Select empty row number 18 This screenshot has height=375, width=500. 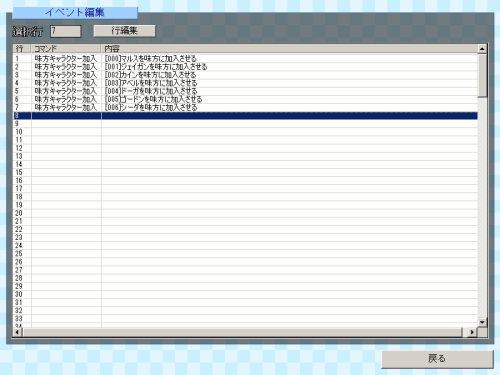pos(245,197)
